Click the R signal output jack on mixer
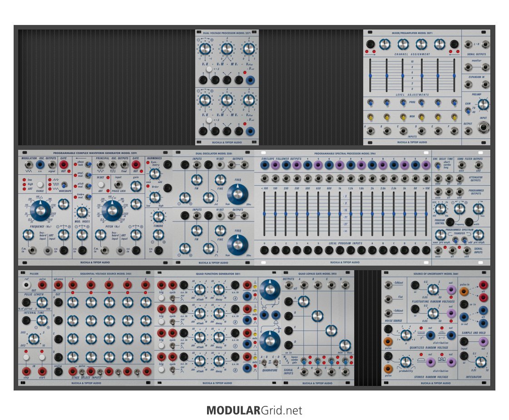The image size is (509, 420). click(x=485, y=44)
